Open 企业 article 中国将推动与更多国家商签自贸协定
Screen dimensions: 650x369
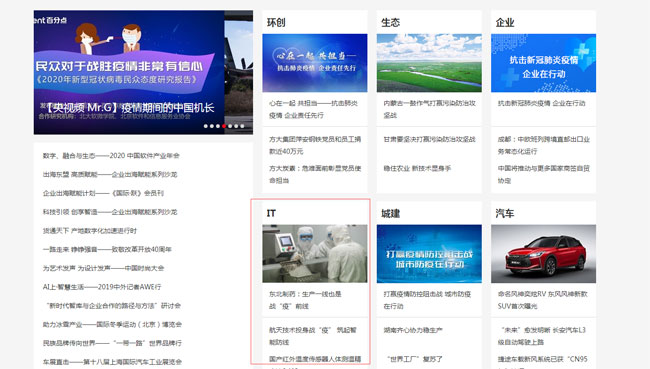(544, 174)
